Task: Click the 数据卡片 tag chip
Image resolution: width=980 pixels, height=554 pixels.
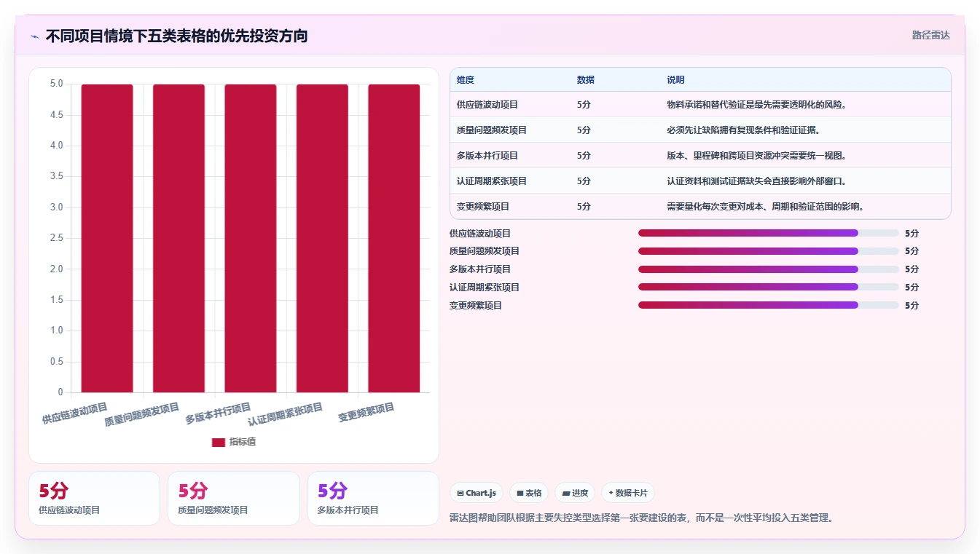Action: click(x=628, y=493)
